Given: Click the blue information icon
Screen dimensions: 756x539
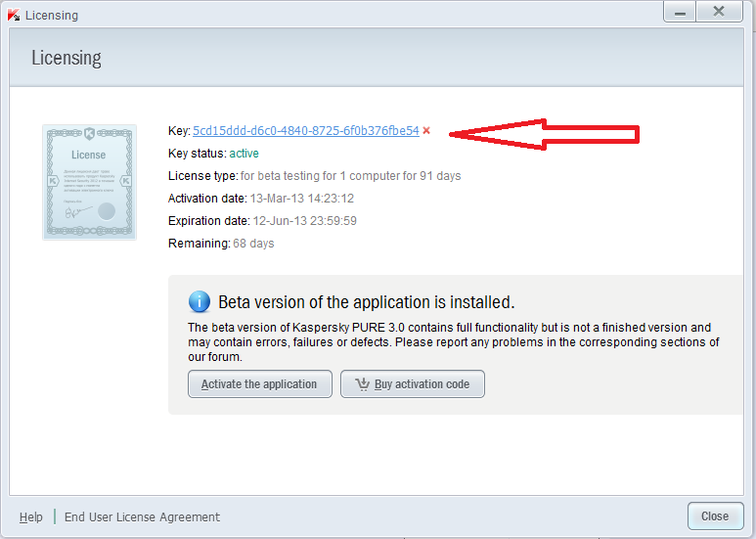Looking at the screenshot, I should [200, 302].
